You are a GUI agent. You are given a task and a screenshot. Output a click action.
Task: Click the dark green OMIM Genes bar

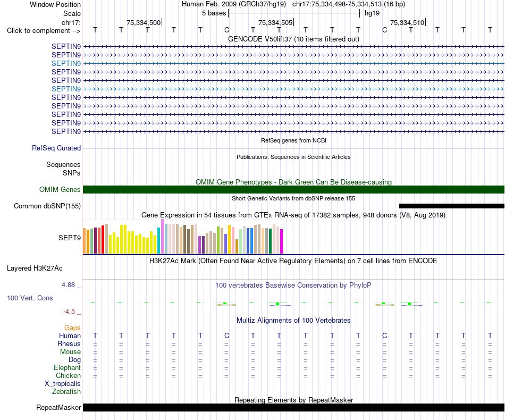293,189
